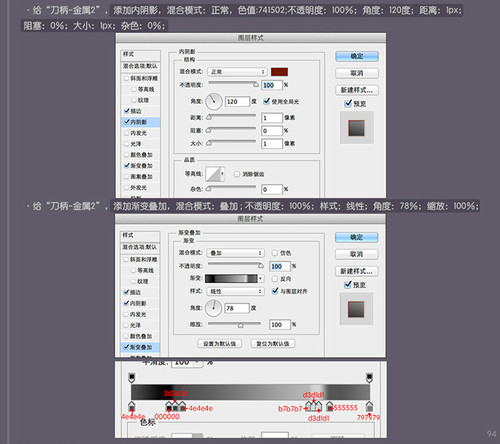Toggle 使用全局光 checkbox
The height and width of the screenshot is (444, 500).
[x=266, y=101]
